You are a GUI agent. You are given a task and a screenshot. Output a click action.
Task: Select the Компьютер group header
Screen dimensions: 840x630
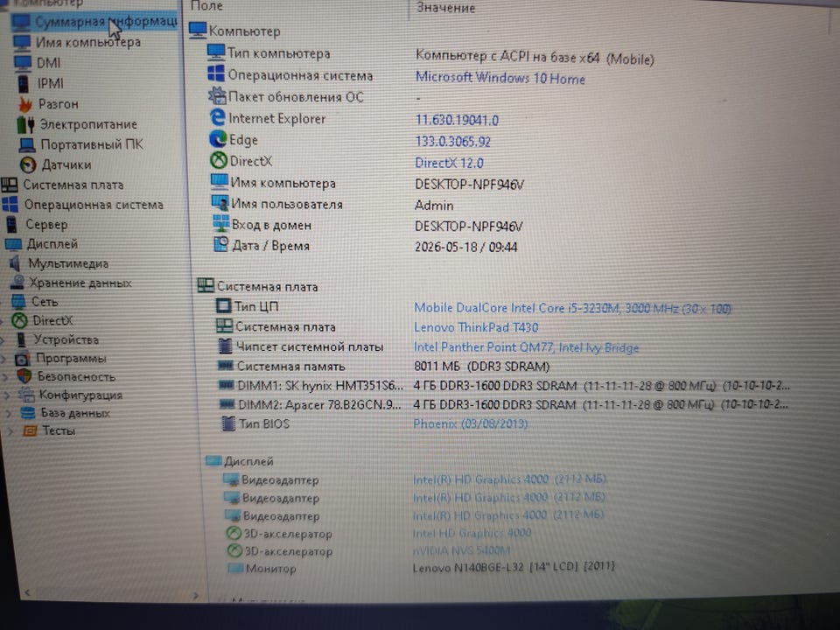(234, 31)
